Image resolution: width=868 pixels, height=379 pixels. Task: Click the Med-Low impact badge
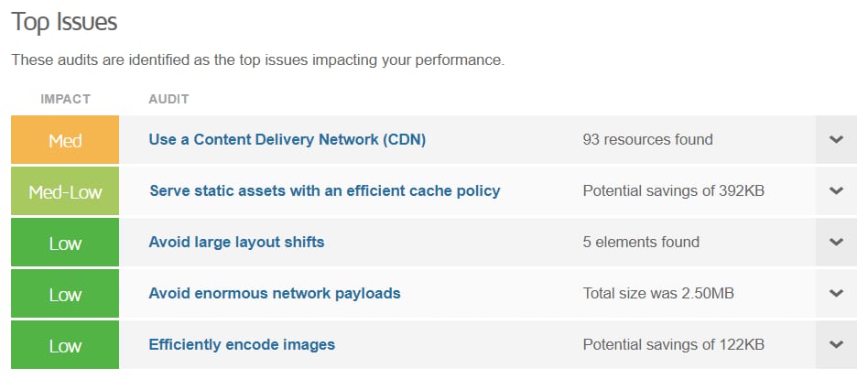coord(65,191)
